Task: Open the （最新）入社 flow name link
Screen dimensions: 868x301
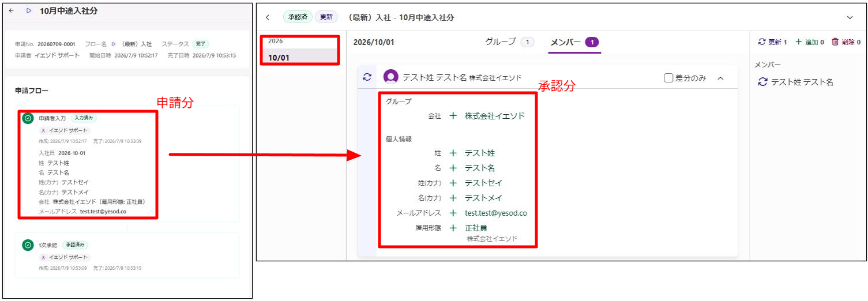Action: [136, 44]
